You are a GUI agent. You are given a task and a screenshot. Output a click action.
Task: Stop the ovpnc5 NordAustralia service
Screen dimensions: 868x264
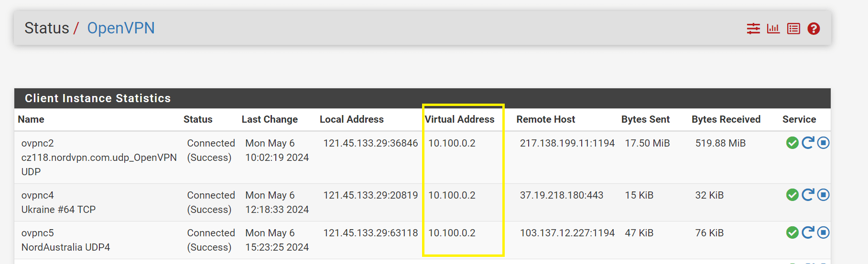tap(823, 232)
